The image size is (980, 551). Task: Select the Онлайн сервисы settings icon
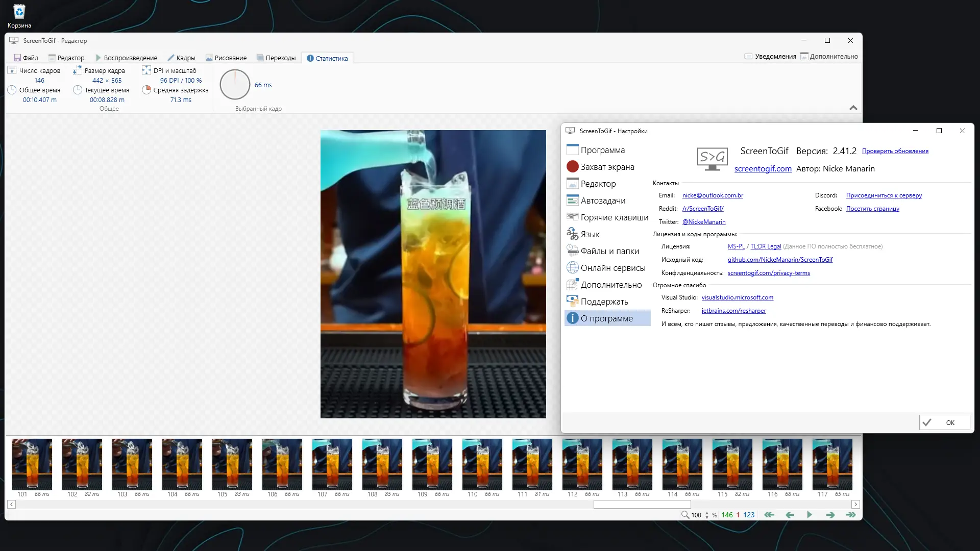pos(572,267)
